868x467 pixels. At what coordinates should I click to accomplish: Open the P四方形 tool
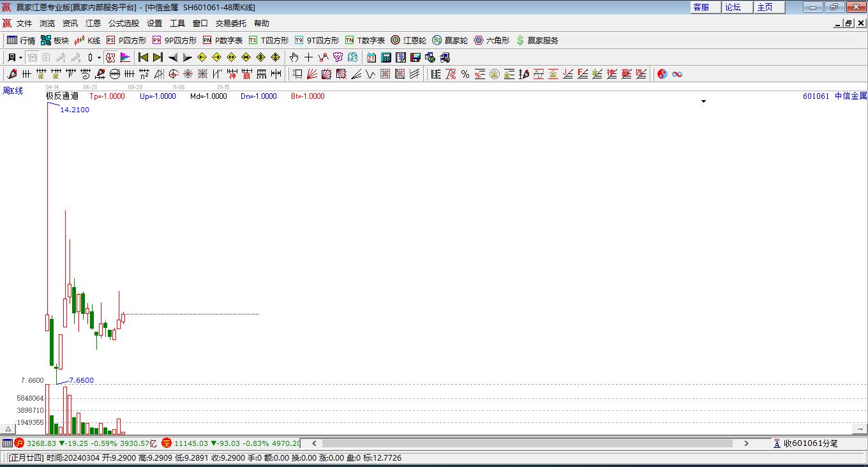pyautogui.click(x=126, y=40)
